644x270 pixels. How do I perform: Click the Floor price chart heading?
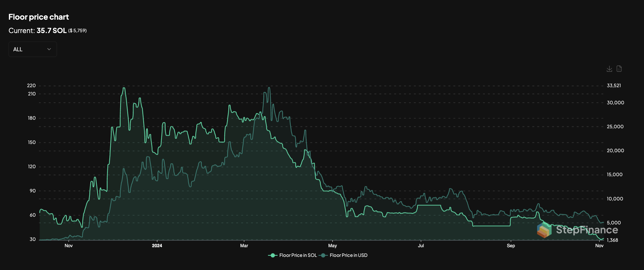39,17
